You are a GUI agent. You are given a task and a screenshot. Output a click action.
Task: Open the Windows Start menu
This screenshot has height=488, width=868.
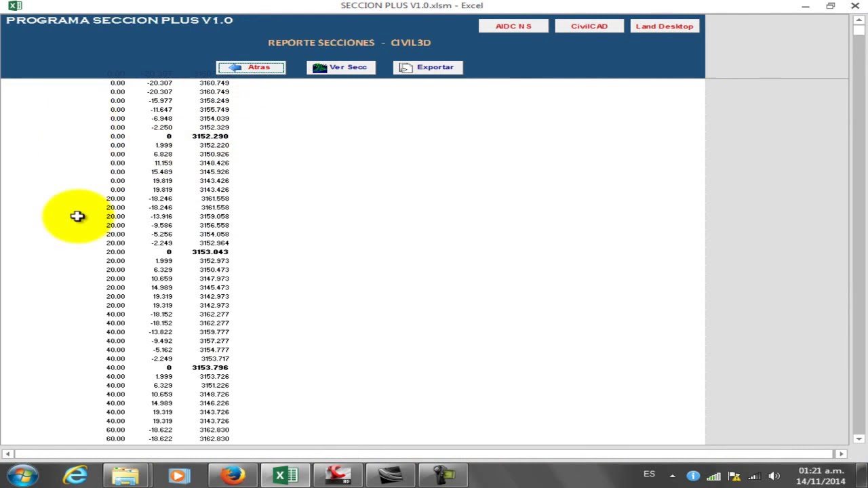tap(22, 475)
